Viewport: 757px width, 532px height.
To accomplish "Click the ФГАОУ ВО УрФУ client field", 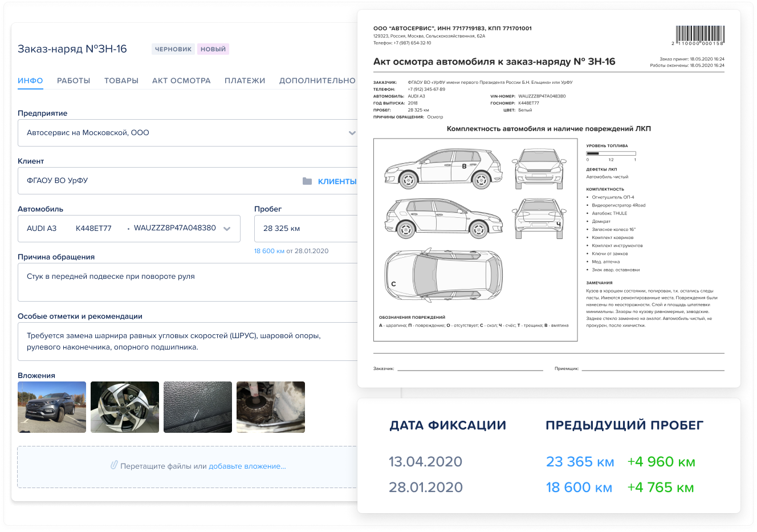I will tap(188, 181).
